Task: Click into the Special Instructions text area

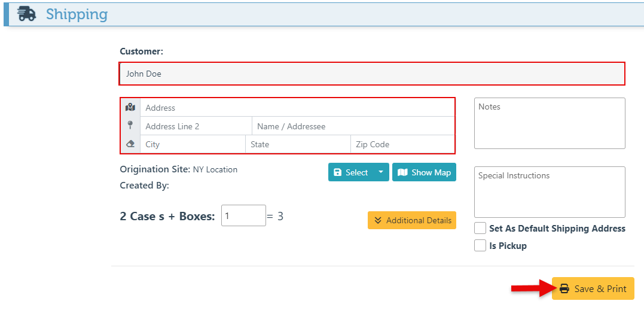Action: click(549, 192)
